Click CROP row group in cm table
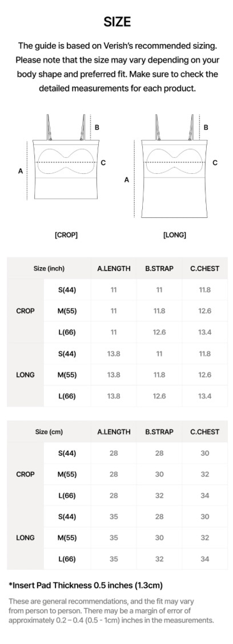Screen dimensions: 233x644 coord(26,474)
